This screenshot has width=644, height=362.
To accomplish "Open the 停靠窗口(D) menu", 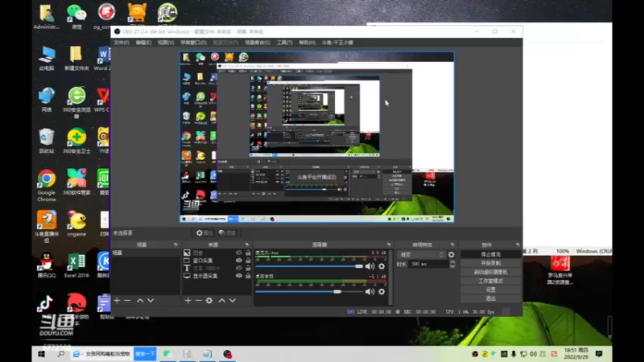I will 193,43.
